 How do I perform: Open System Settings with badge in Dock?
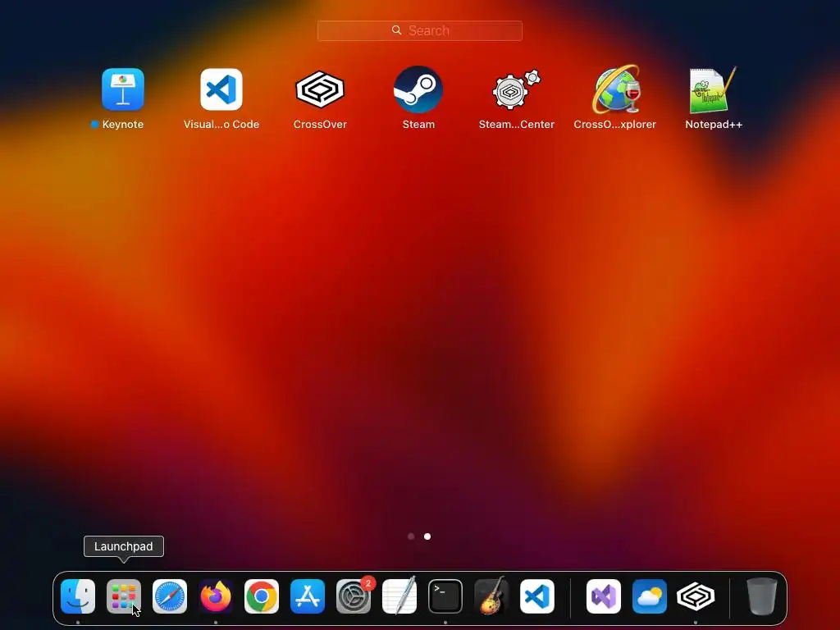354,596
